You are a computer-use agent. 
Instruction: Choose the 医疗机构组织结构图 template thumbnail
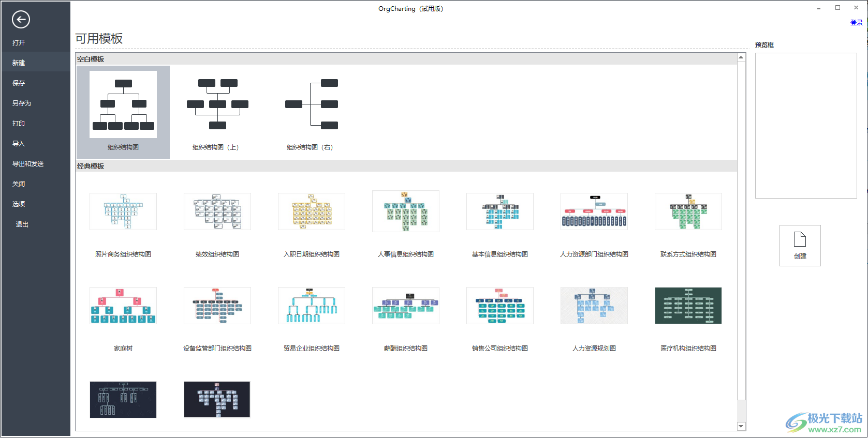point(688,306)
